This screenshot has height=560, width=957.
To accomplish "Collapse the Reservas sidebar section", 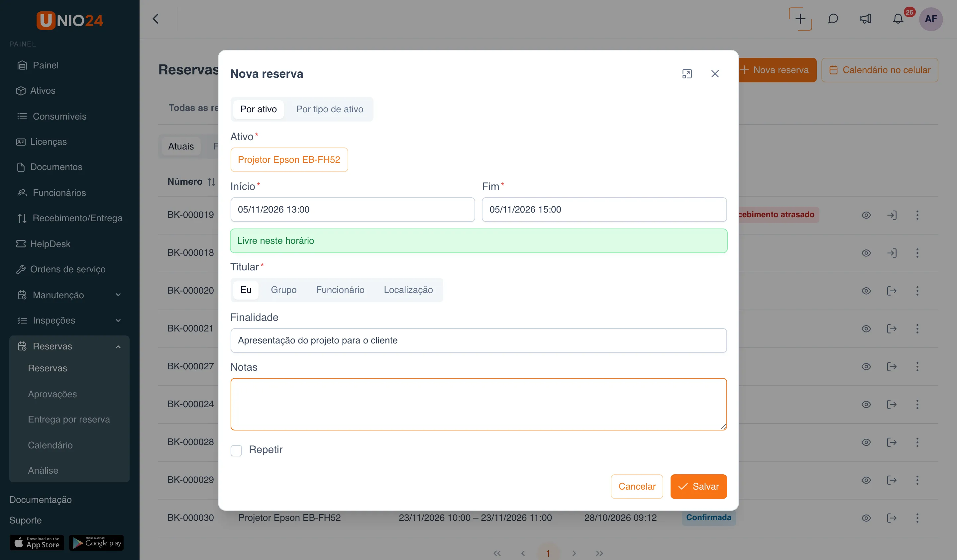I will pos(69,346).
